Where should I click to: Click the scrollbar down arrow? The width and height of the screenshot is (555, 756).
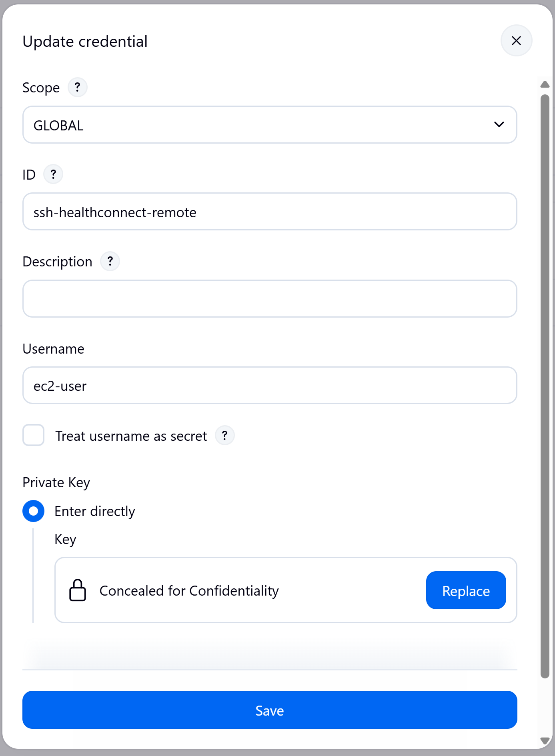545,740
